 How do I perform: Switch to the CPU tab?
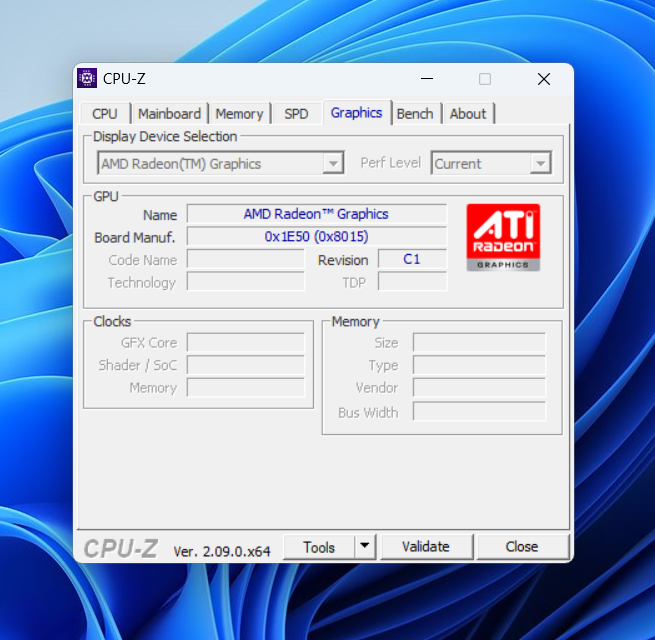(105, 114)
